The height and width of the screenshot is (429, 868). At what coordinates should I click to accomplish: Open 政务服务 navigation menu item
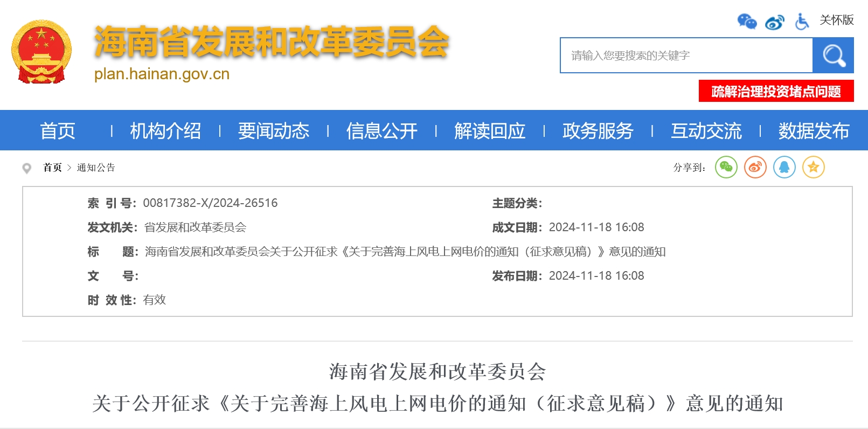click(x=598, y=131)
